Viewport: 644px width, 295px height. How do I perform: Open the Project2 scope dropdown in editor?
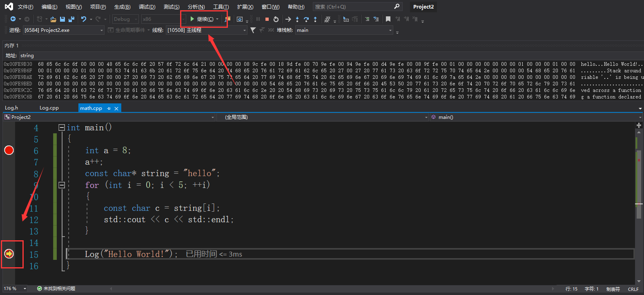click(x=109, y=117)
